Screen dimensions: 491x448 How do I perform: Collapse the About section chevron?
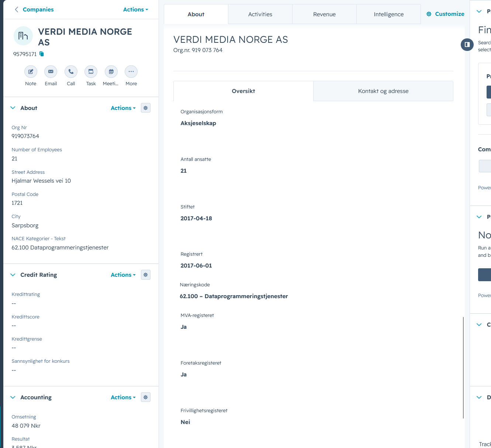click(x=13, y=108)
